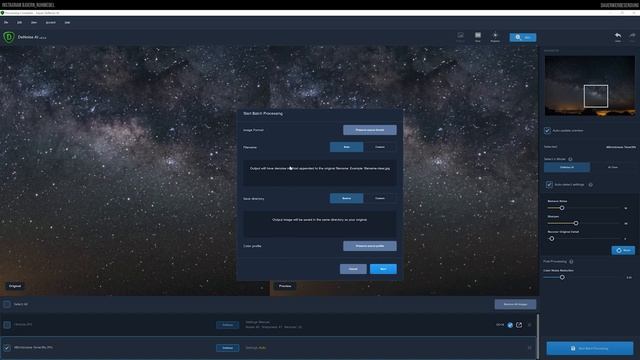Click the Brightness toolbar icon

(x=495, y=37)
